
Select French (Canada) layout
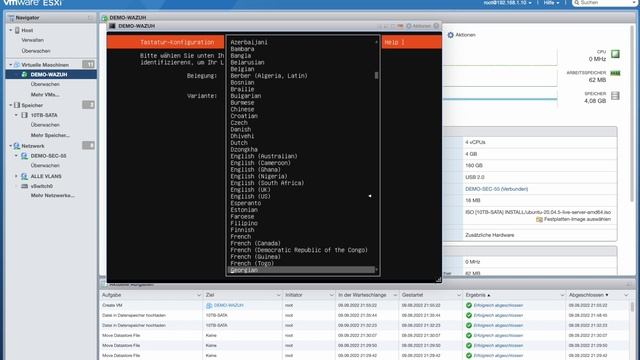[x=256, y=243]
